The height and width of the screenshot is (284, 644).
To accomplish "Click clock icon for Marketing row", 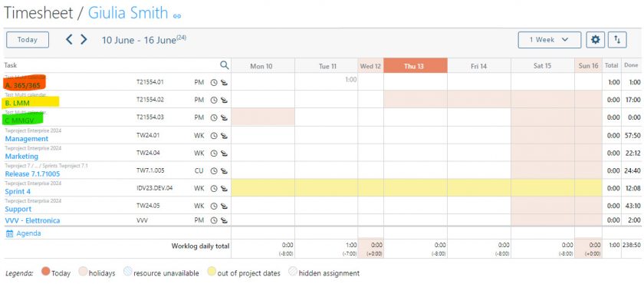I will (214, 154).
